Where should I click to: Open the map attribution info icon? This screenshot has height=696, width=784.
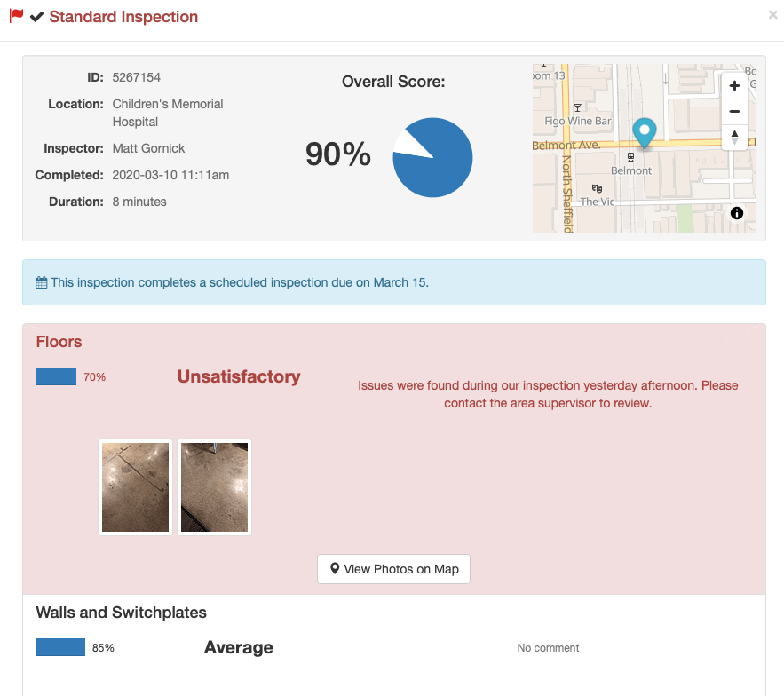(x=737, y=213)
